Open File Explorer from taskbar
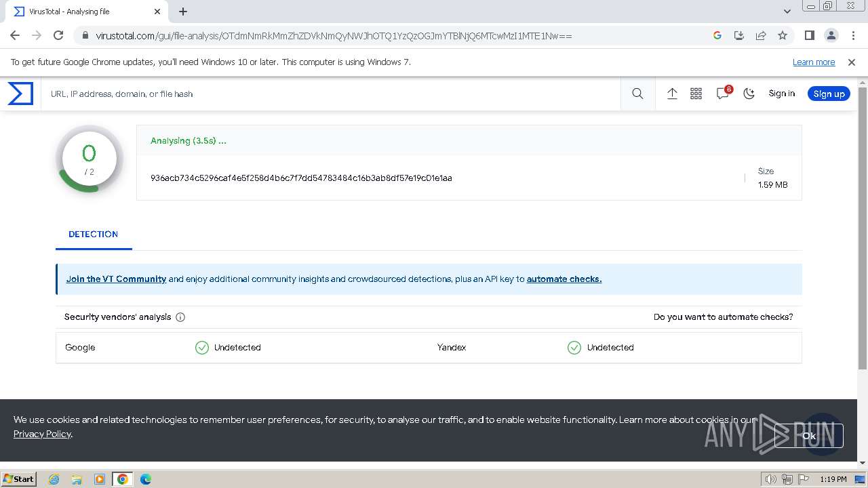 (x=77, y=479)
